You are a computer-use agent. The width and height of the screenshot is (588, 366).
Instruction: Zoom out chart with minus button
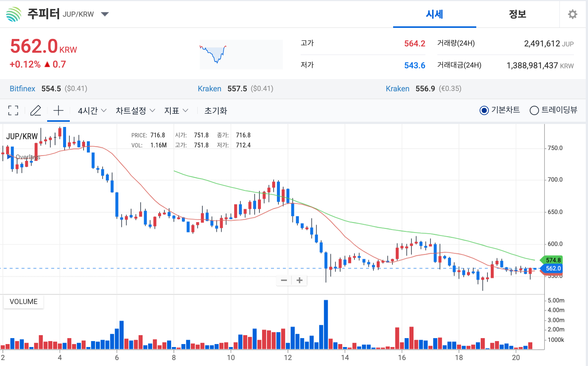284,280
